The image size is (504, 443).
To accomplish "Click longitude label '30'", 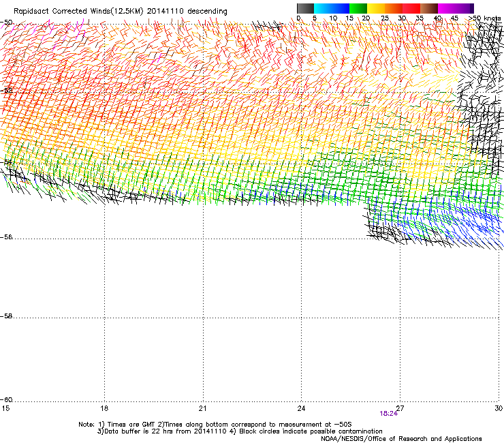I will (499, 408).
